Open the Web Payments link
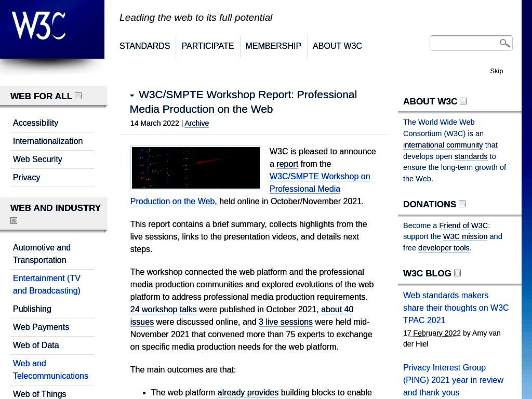The height and width of the screenshot is (399, 532). (x=41, y=327)
